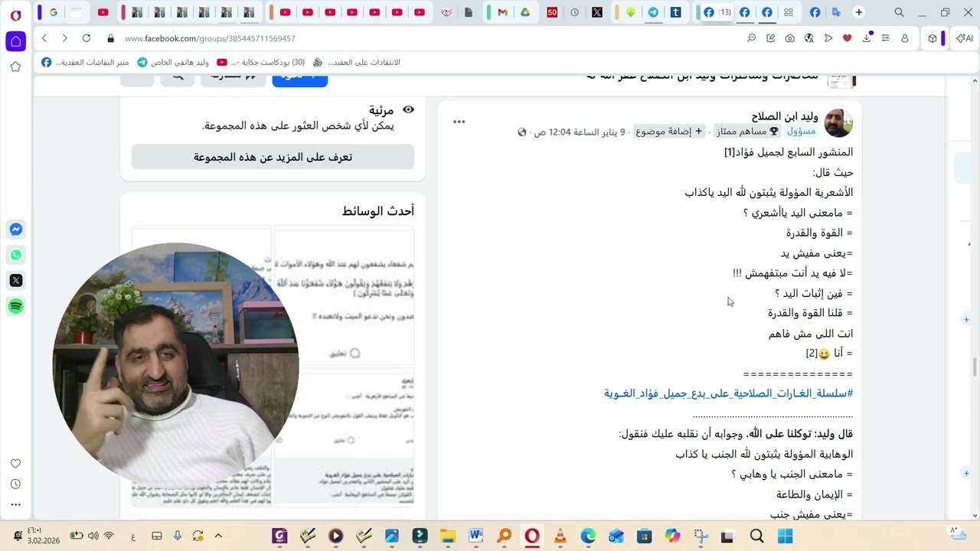Click the أحدث الوسائط recent media heading
This screenshot has width=980, height=551.
(378, 211)
